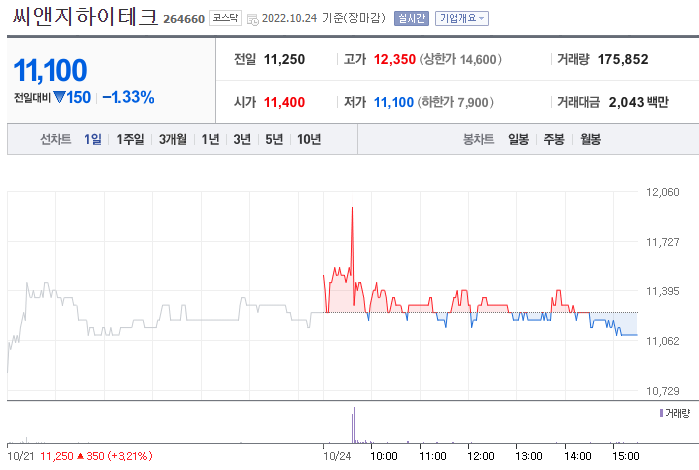Click the 14:00 time axis label

click(x=578, y=456)
